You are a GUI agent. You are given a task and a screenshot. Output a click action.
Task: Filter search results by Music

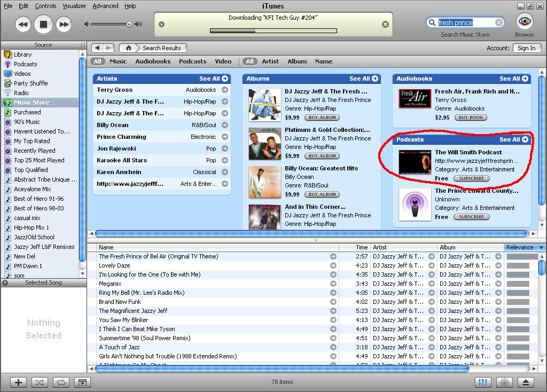pos(118,61)
